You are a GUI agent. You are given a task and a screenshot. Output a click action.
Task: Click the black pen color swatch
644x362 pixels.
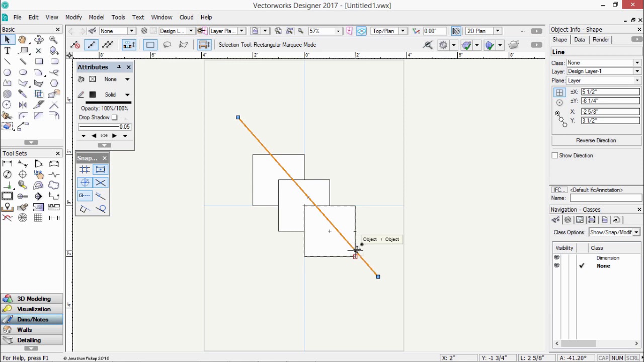(93, 95)
